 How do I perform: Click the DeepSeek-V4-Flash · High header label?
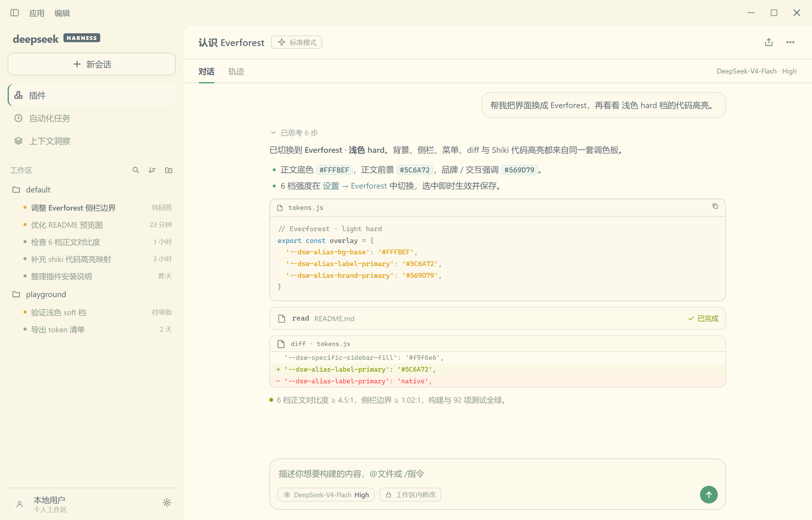pos(756,71)
